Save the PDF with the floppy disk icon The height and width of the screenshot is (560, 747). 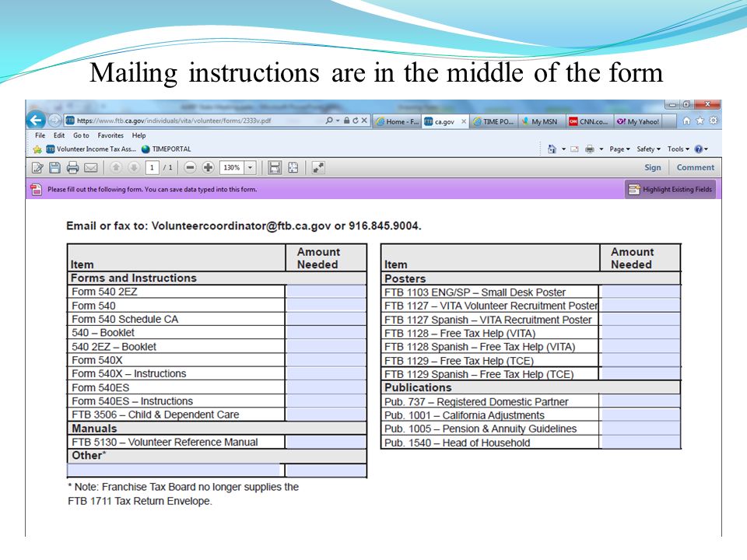[54, 168]
